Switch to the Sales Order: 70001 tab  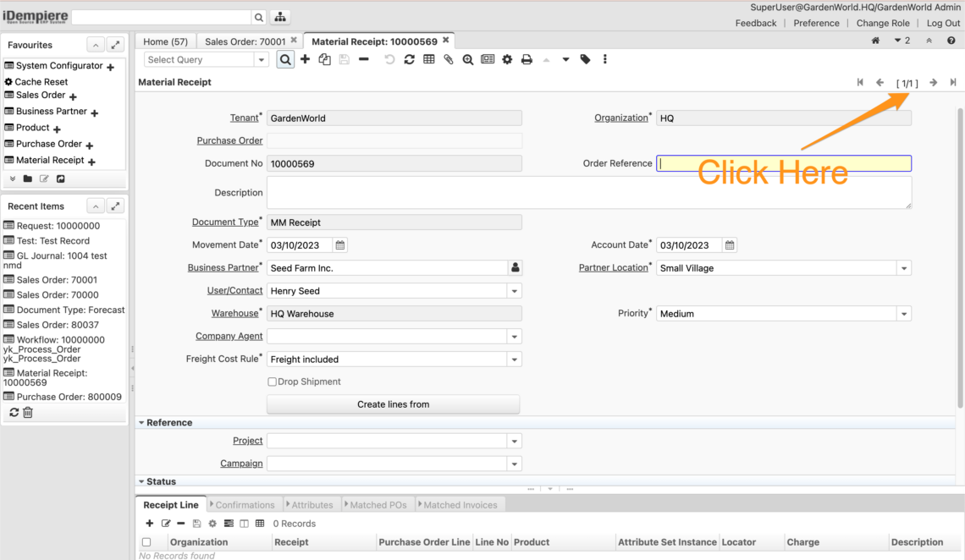pos(244,40)
